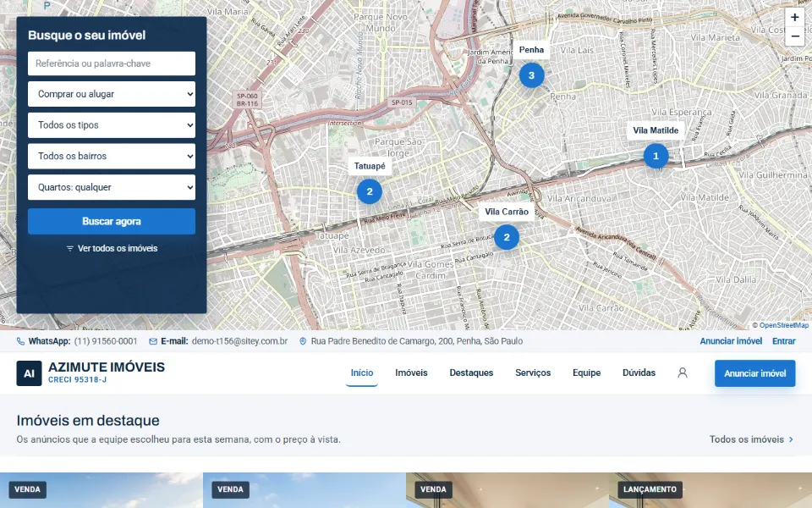Open the Tatuapé cluster marker with 2 listings
This screenshot has width=812, height=508.
pos(370,191)
